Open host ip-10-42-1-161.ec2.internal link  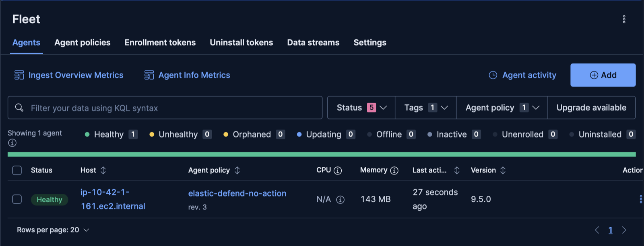tap(113, 199)
